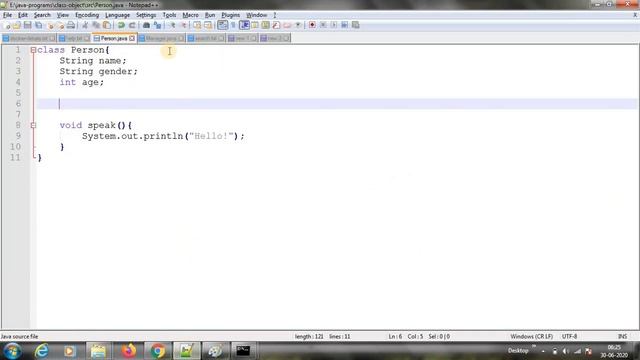640x360 pixels.
Task: Click inside the System.out.println("Hello!") line
Action: [163, 136]
